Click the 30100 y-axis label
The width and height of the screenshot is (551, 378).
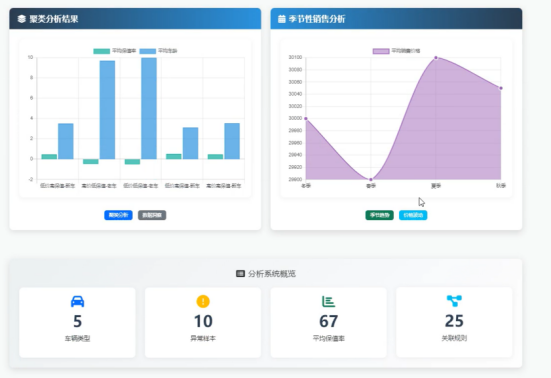[295, 57]
